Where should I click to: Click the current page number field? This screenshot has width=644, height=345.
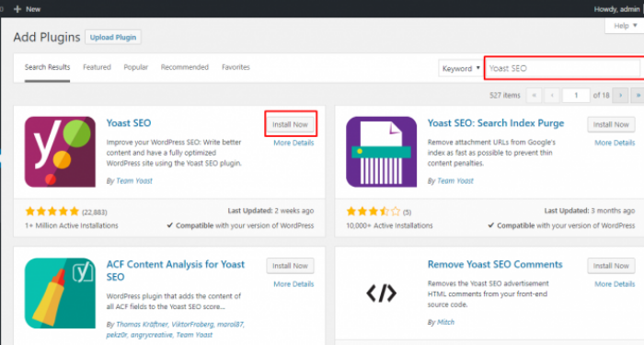[576, 96]
